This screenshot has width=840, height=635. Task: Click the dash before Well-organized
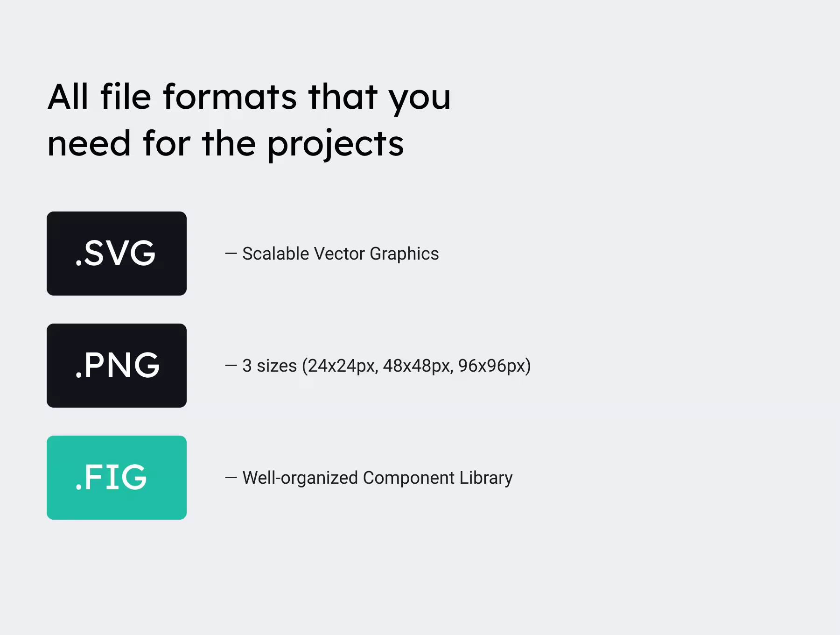click(231, 478)
